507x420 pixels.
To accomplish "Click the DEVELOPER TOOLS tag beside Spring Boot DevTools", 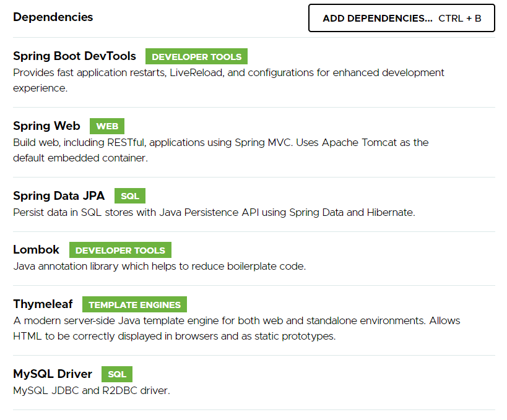I will [197, 56].
